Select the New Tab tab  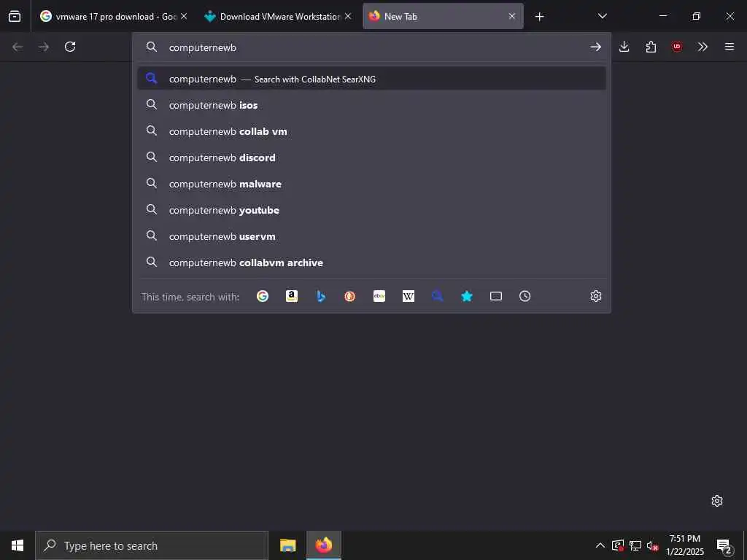(443, 16)
